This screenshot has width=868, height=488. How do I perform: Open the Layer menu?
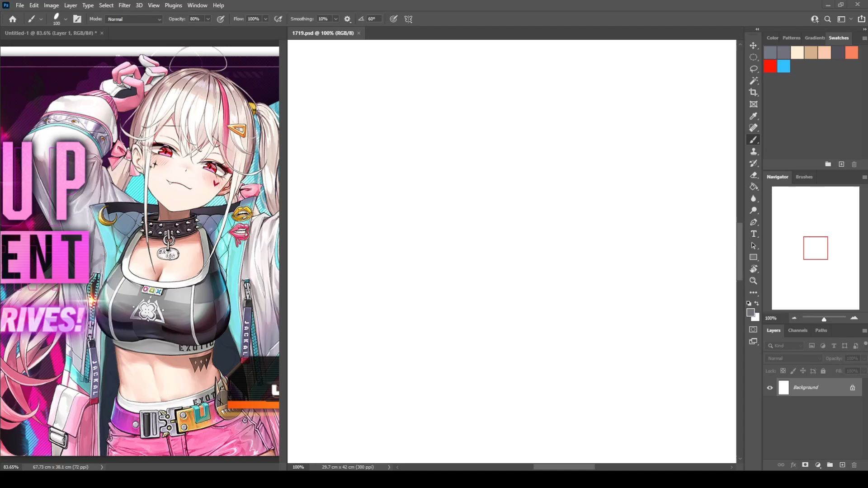click(x=70, y=5)
